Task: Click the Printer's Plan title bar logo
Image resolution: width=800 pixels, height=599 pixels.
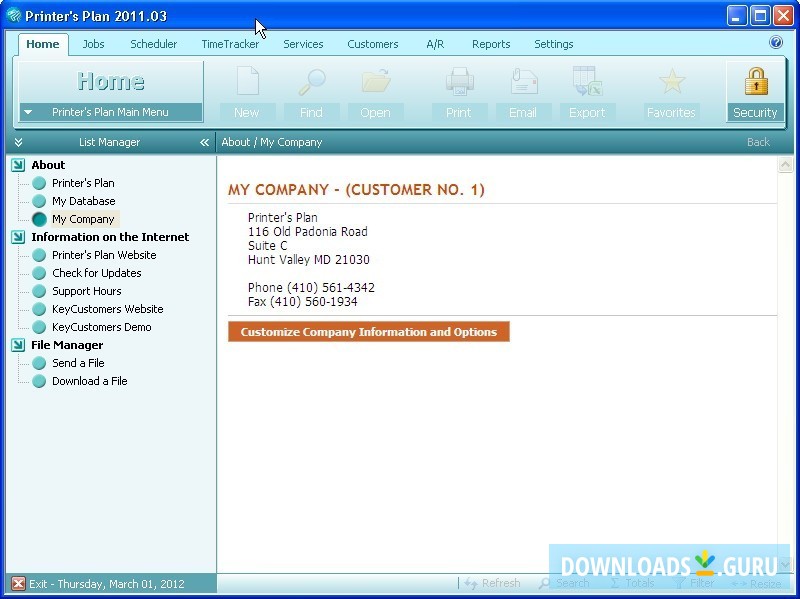Action: coord(13,16)
